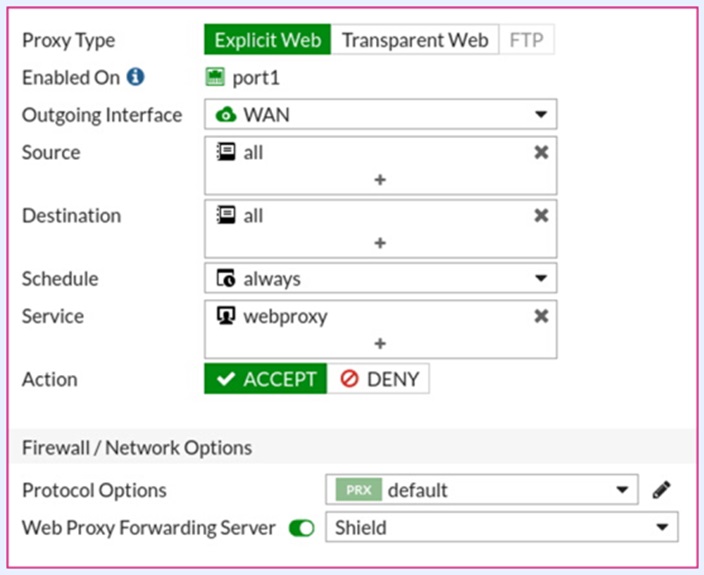Select the Explicit Web proxy type
The height and width of the screenshot is (575, 704).
[267, 40]
